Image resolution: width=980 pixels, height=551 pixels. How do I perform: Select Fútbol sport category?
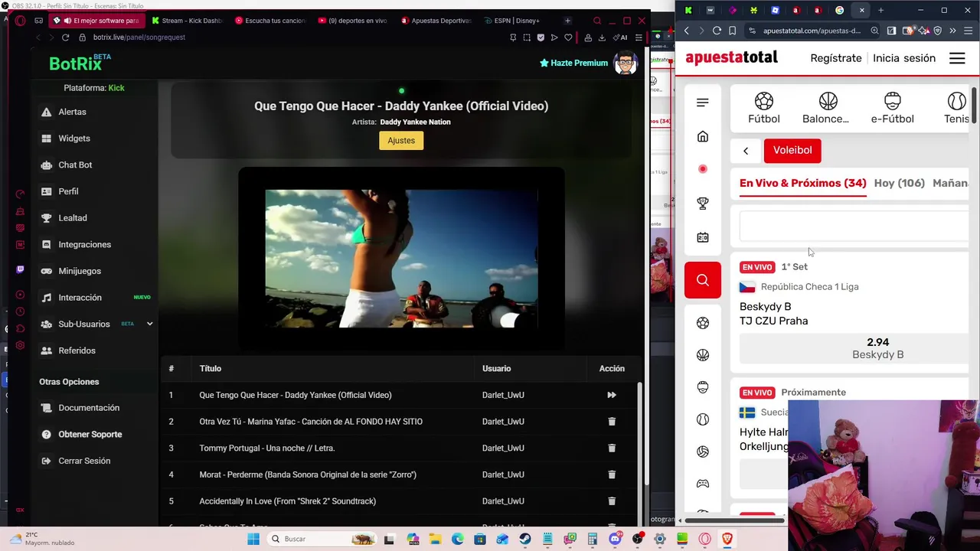764,109
